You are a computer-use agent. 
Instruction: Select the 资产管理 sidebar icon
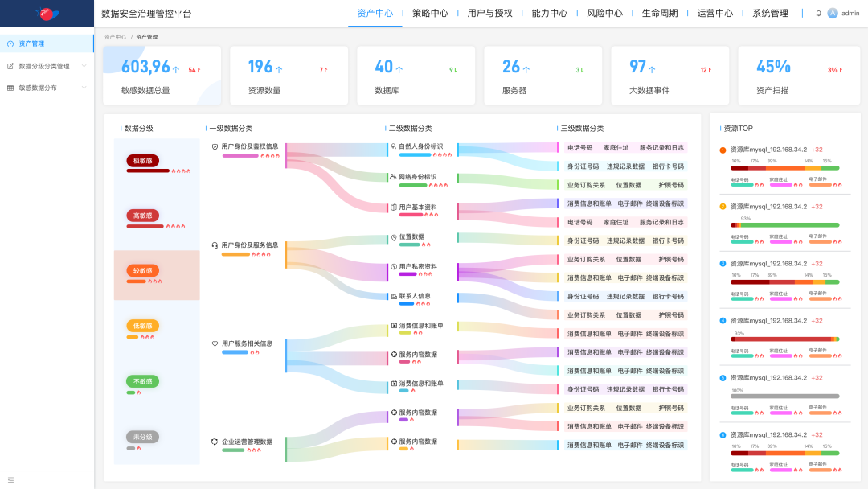[x=9, y=43]
